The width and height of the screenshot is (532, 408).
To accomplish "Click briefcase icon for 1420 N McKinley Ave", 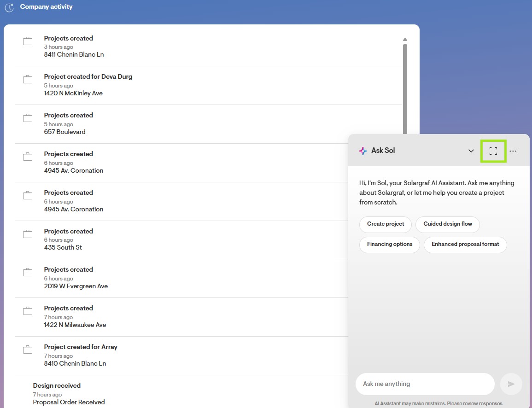I will coord(28,79).
